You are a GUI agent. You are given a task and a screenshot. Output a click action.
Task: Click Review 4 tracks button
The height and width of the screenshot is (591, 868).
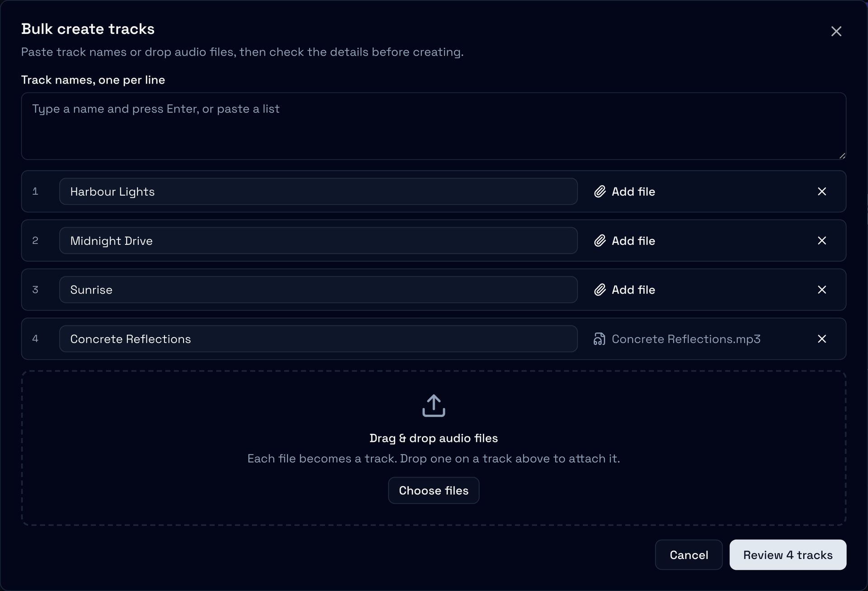(x=788, y=555)
